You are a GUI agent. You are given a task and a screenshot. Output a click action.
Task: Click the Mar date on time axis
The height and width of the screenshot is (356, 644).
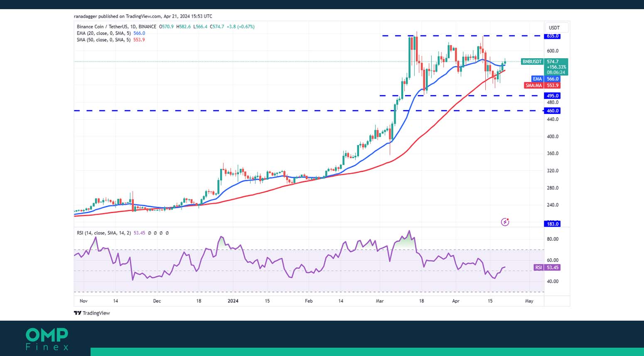click(x=380, y=301)
